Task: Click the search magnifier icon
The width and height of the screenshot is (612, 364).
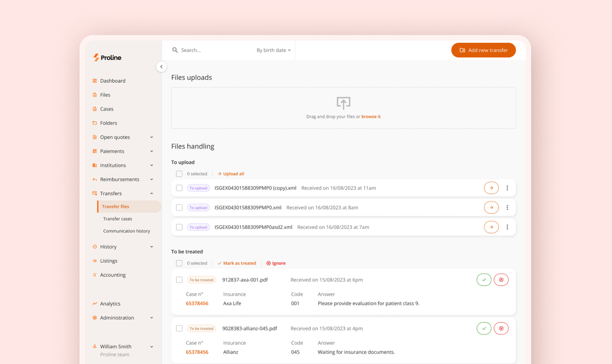Action: [x=175, y=50]
